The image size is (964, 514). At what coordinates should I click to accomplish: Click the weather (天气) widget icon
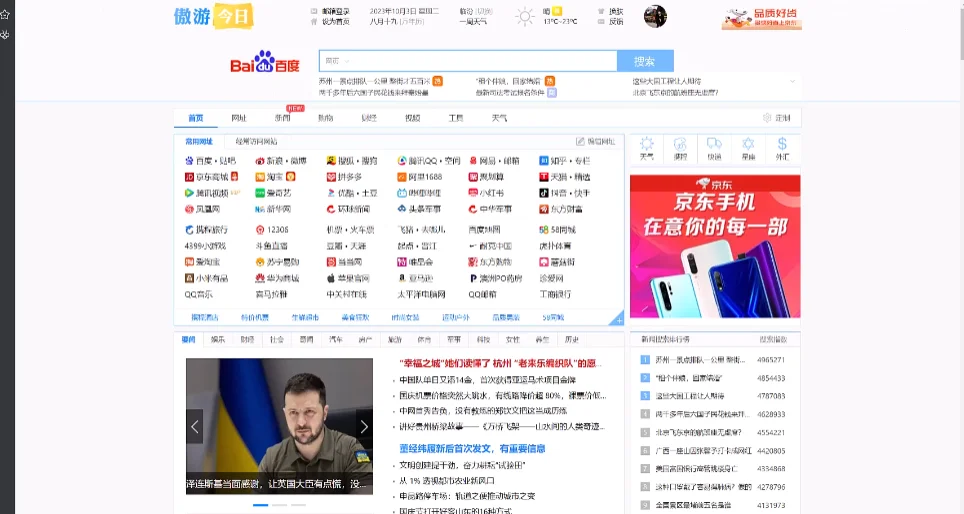coord(647,148)
